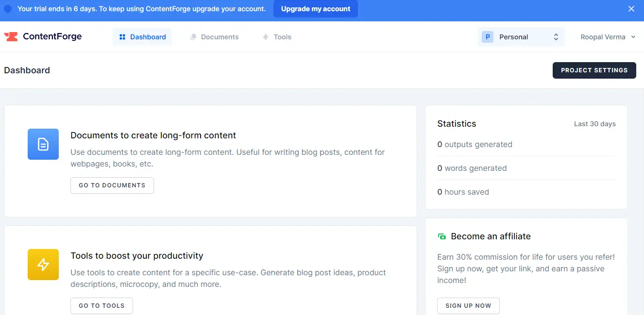Open the Roopal Verma account menu
The height and width of the screenshot is (316, 644).
click(608, 37)
